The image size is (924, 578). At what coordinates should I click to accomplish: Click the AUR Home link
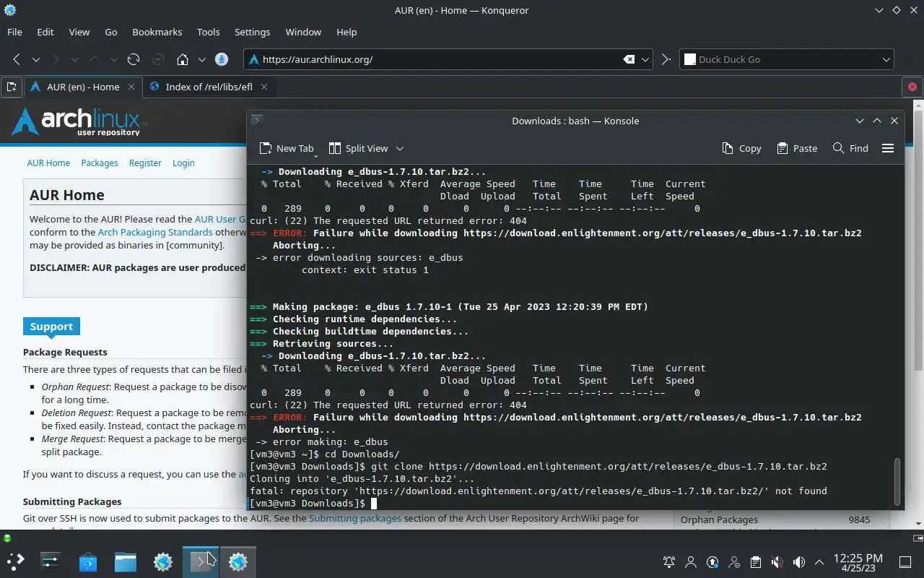(48, 163)
